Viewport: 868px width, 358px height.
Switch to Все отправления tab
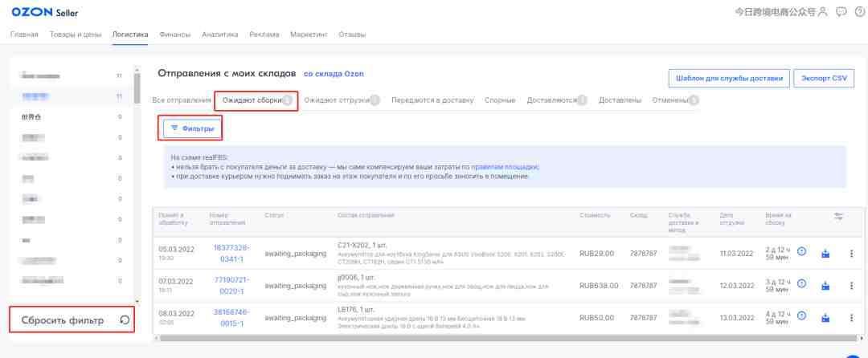pyautogui.click(x=182, y=100)
